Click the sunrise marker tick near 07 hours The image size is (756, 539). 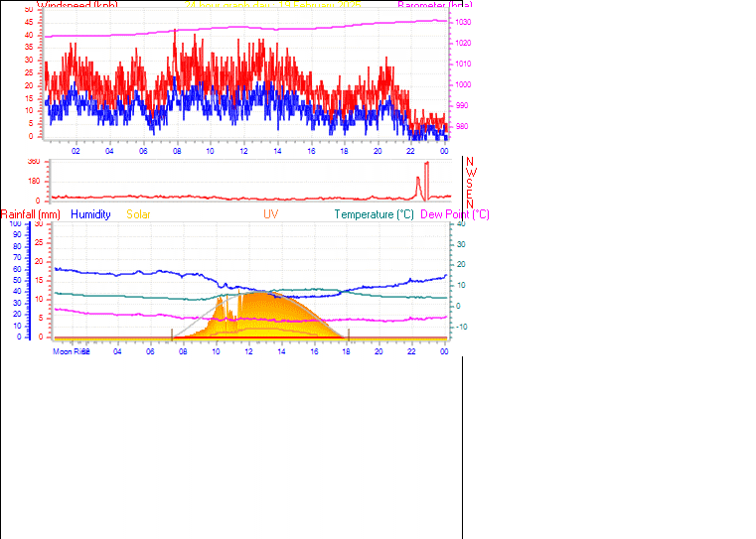click(x=172, y=335)
